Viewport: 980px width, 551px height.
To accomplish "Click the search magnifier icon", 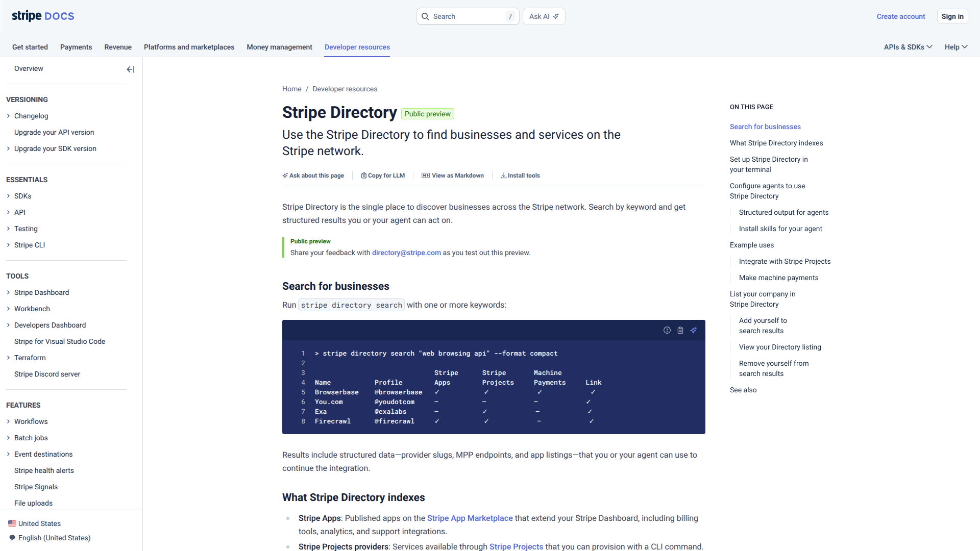I will (x=425, y=16).
